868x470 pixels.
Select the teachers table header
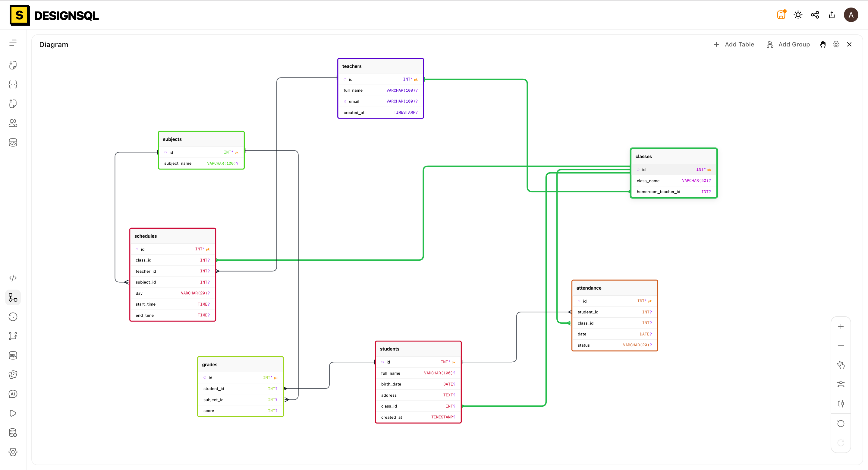coord(380,66)
